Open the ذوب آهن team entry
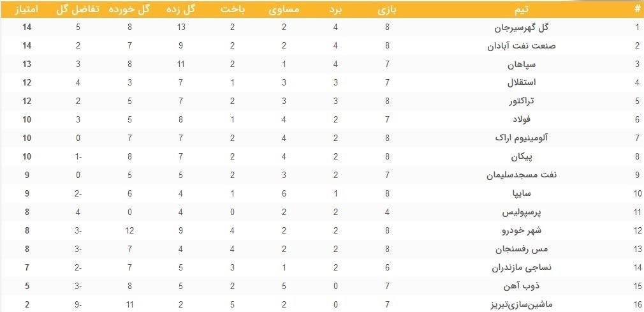This screenshot has height=312, width=644. [521, 285]
